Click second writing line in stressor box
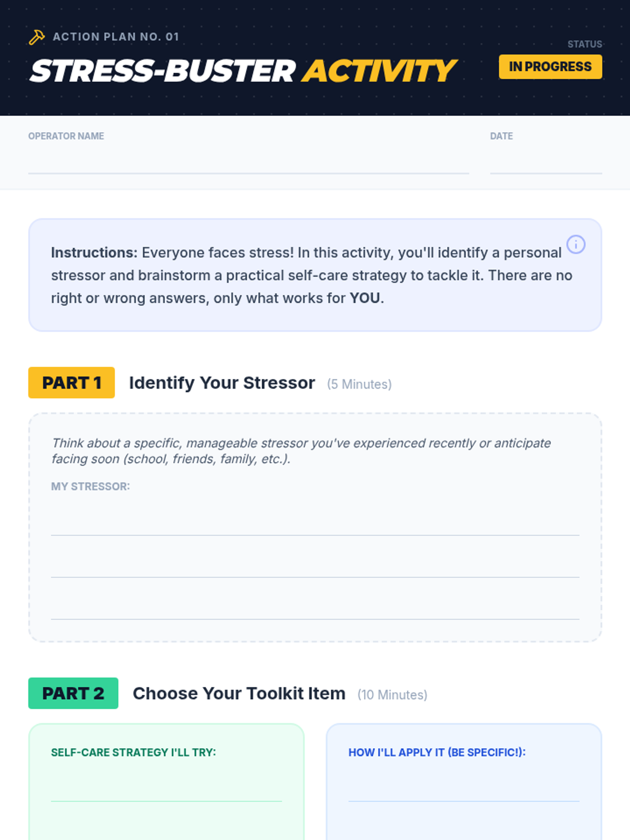This screenshot has height=840, width=630. coord(315,567)
